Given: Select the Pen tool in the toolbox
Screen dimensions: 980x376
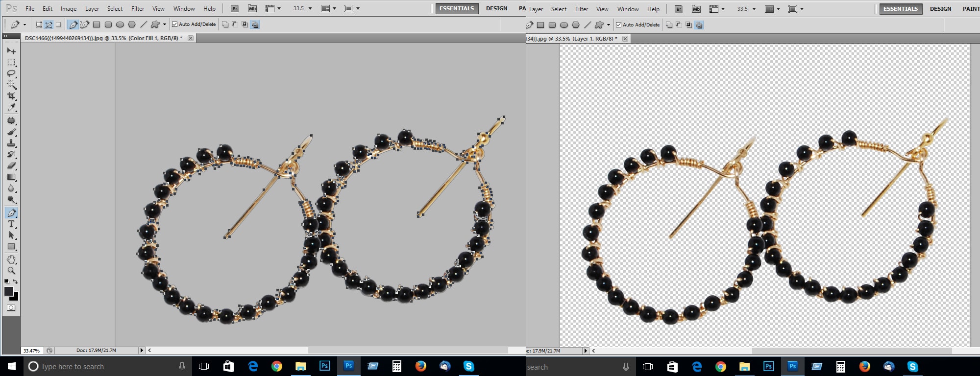Looking at the screenshot, I should click(x=11, y=212).
